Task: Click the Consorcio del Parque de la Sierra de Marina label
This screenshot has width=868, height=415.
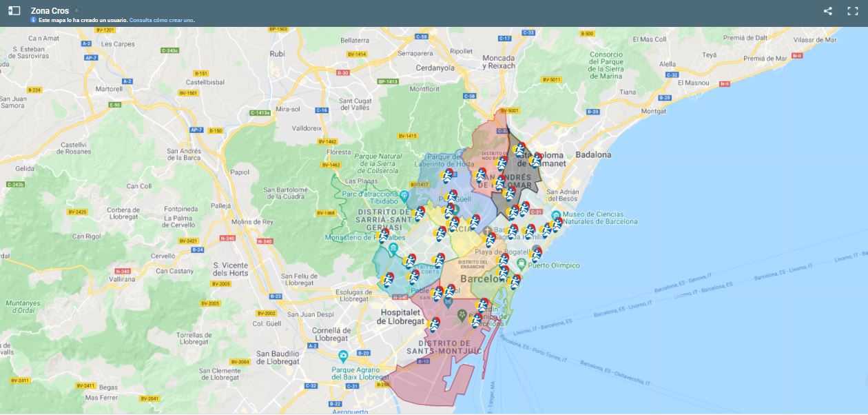Action: click(x=606, y=65)
